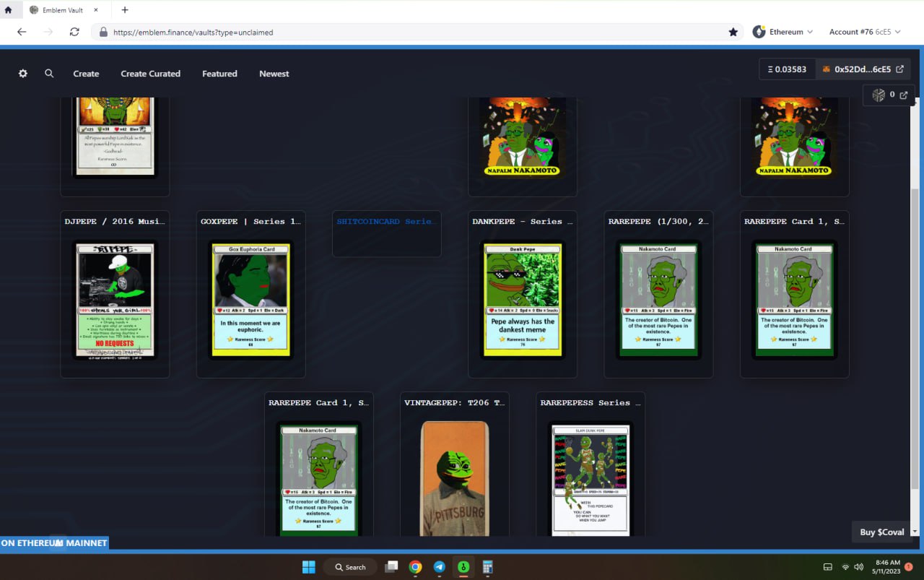Viewport: 924px width, 580px height.
Task: Open a new tab with plus icon
Action: (x=125, y=10)
